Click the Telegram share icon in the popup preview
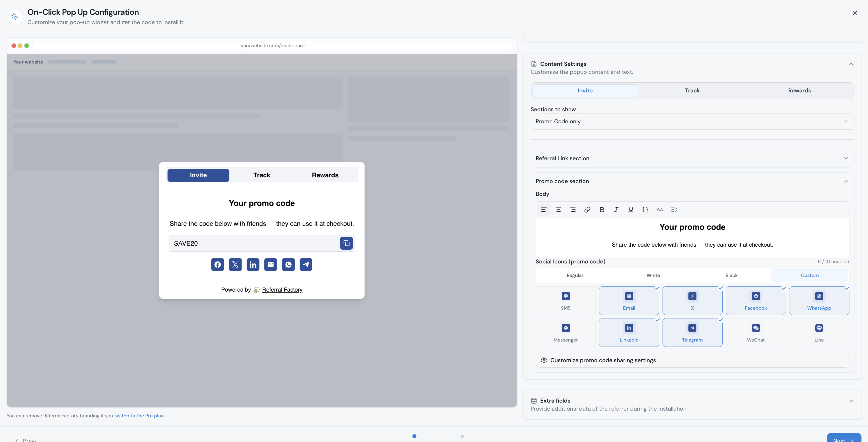This screenshot has width=868, height=442. (306, 264)
